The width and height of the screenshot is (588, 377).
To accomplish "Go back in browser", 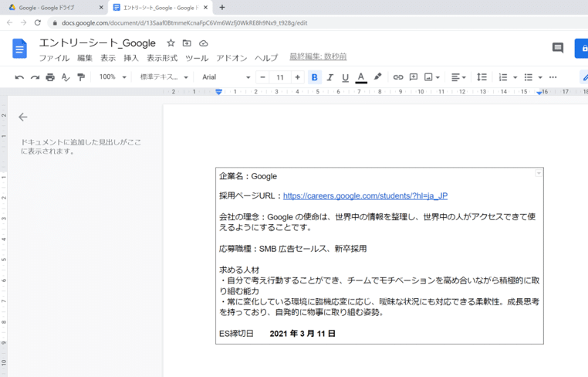I will [x=10, y=23].
